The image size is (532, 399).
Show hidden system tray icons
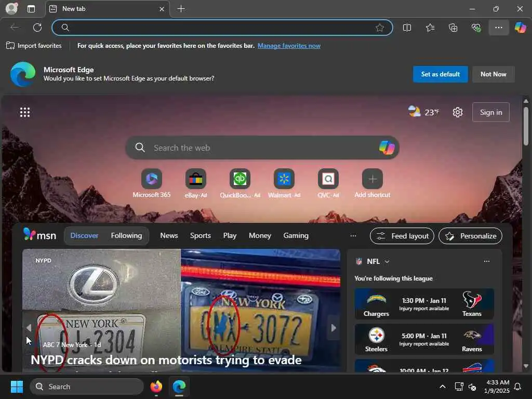(443, 387)
